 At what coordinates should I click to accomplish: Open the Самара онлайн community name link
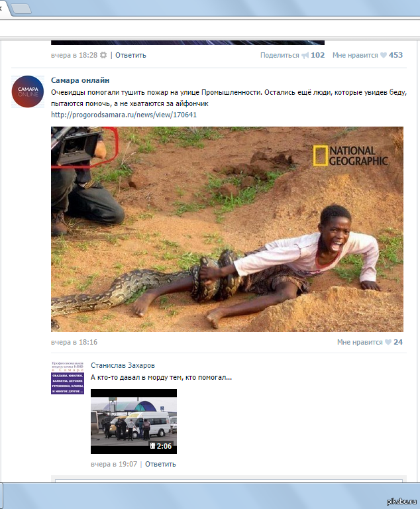80,80
